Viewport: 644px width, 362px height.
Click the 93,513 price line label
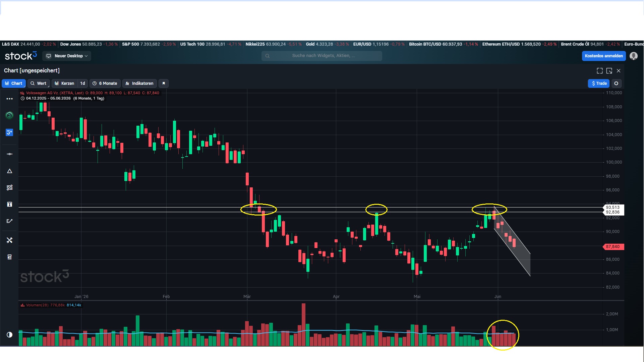click(x=613, y=207)
